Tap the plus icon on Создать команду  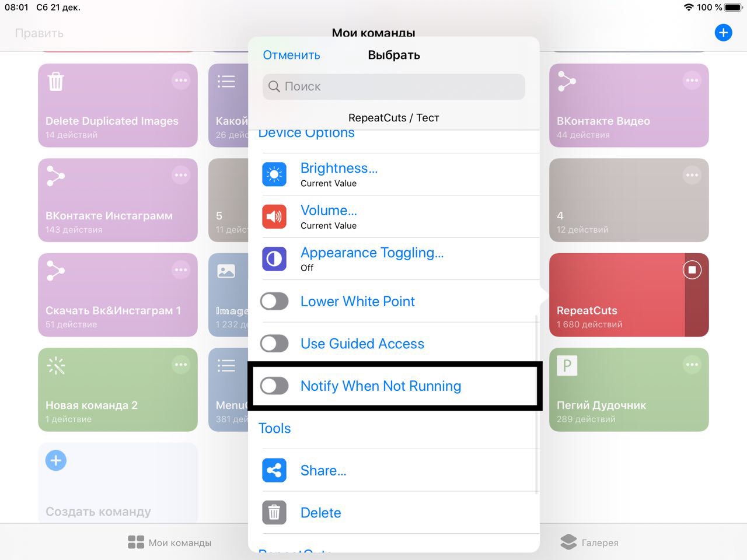click(x=56, y=460)
